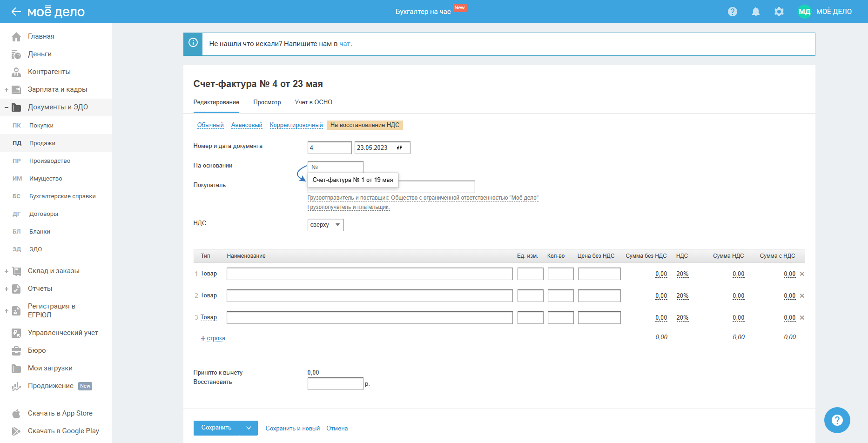Switch to the Просмотр tab
Image resolution: width=868 pixels, height=443 pixels.
click(x=267, y=102)
